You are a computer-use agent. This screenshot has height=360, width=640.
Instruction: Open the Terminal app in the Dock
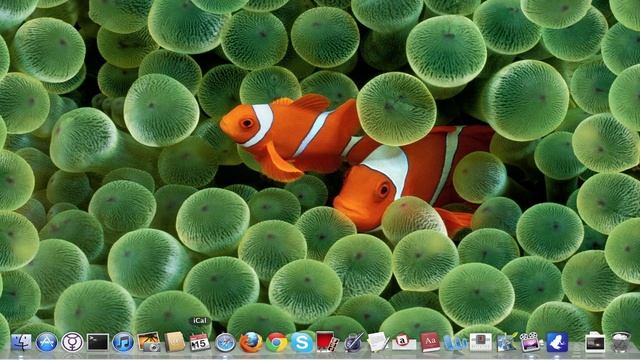(x=98, y=342)
